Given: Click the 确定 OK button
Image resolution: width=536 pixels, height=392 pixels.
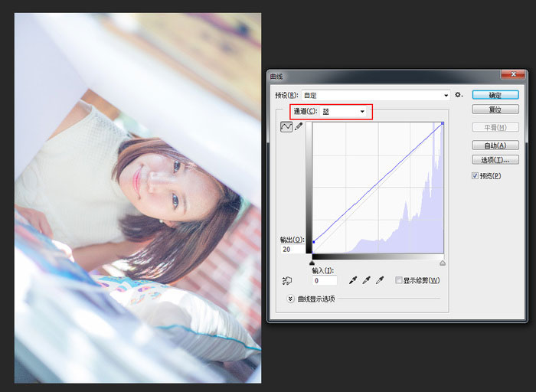Looking at the screenshot, I should [495, 95].
